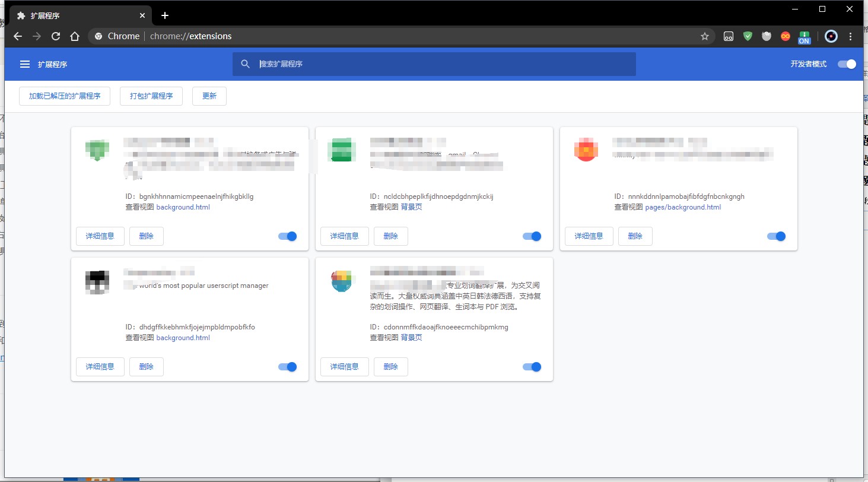This screenshot has width=868, height=482.
Task: Open the Chrome profile avatar
Action: (831, 36)
